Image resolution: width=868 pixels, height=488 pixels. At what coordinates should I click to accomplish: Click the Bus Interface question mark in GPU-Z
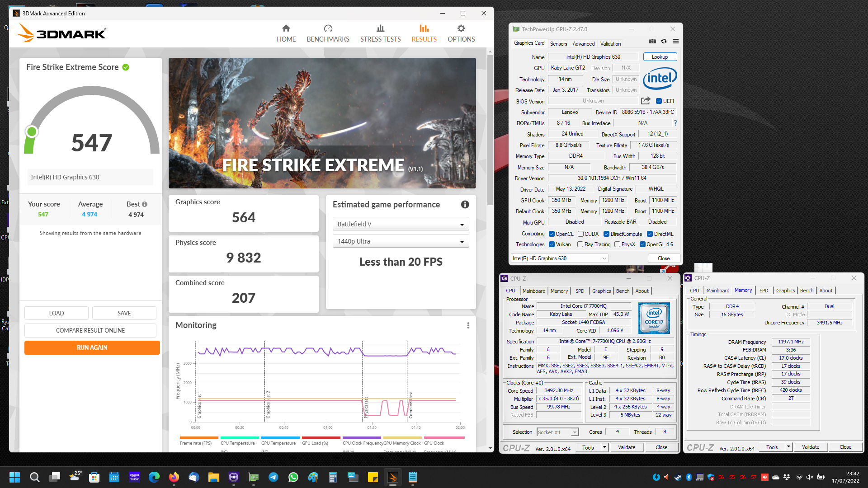(x=675, y=123)
